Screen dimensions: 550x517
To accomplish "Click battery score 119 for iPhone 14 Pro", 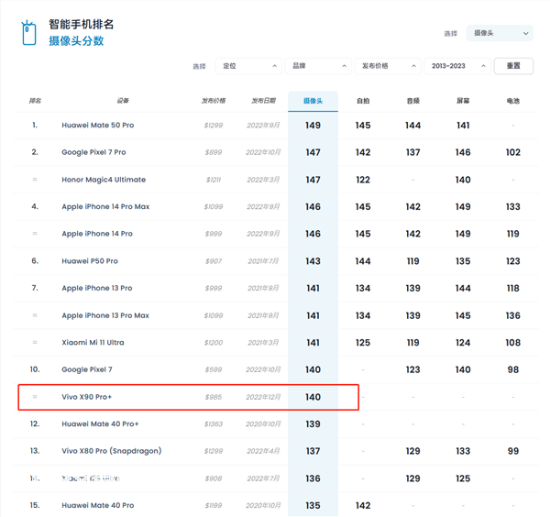I will (513, 234).
